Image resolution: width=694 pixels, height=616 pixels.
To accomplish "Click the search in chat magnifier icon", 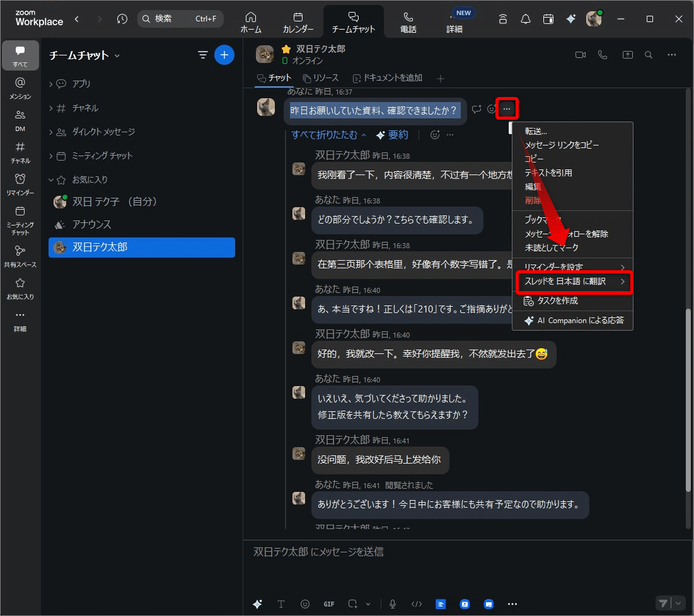I will 649,55.
